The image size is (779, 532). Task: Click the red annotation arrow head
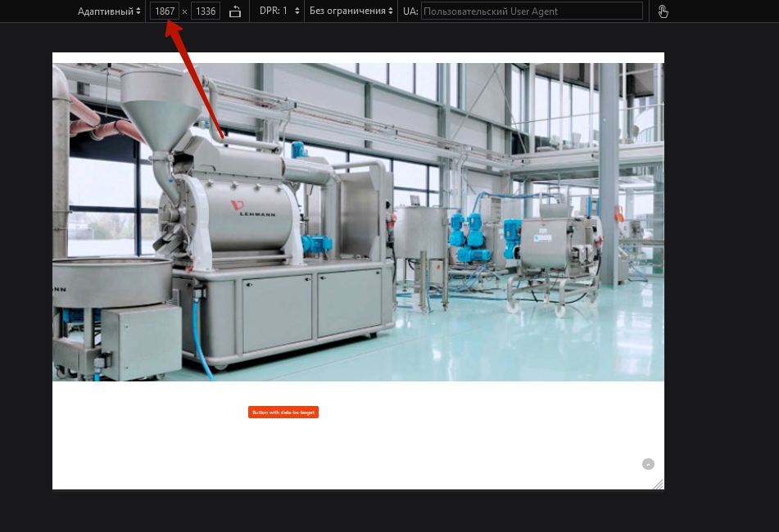click(172, 29)
